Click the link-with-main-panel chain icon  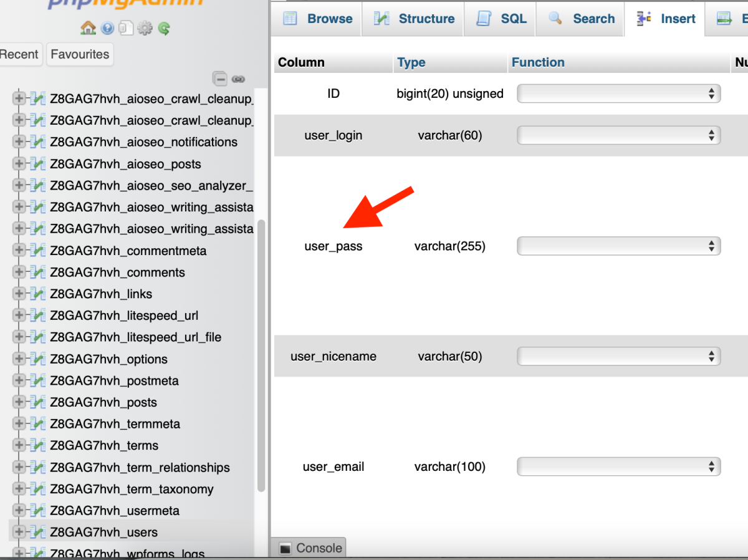[237, 79]
